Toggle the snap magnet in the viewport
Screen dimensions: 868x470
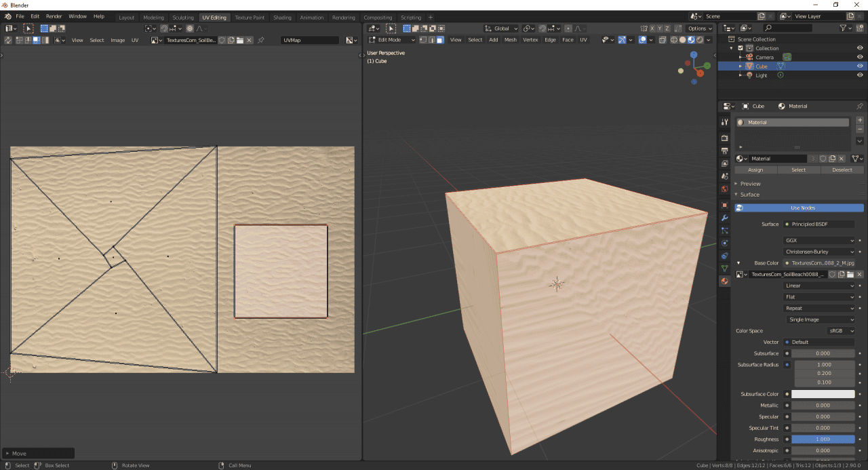point(542,28)
